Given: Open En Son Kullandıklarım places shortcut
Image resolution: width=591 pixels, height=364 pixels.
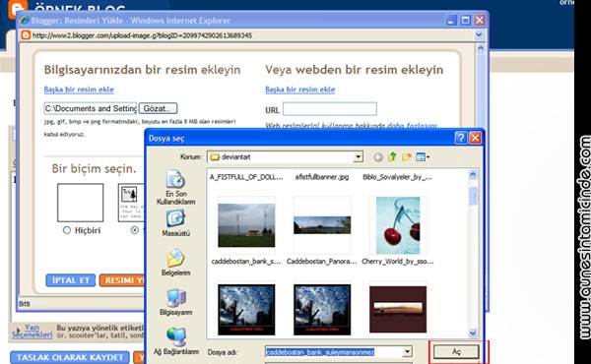Looking at the screenshot, I should coord(176,187).
